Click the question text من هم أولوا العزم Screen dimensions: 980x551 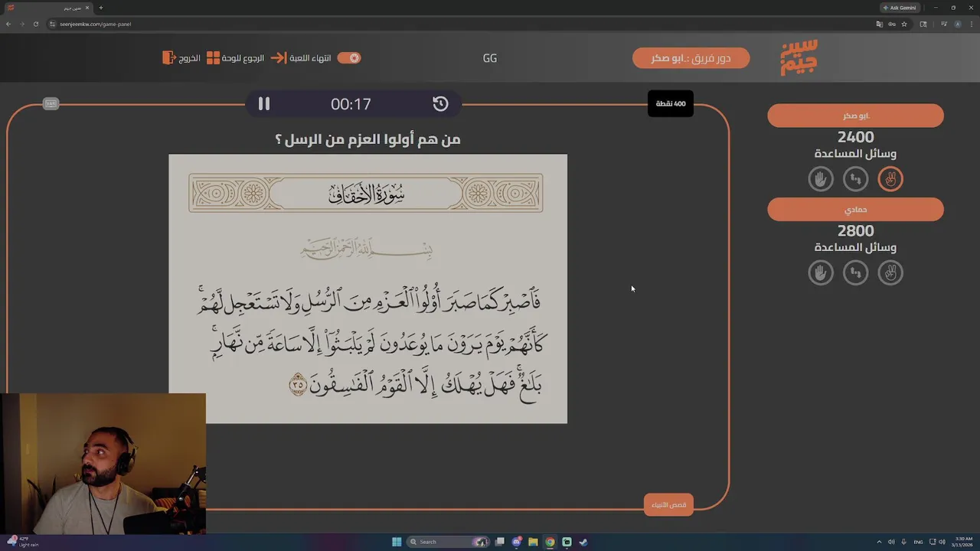click(x=367, y=139)
